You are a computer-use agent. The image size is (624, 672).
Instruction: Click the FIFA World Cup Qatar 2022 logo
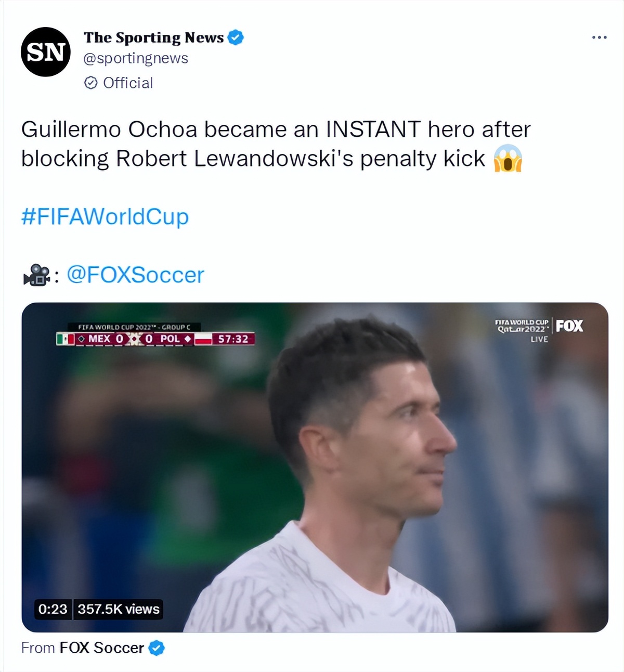pyautogui.click(x=523, y=326)
